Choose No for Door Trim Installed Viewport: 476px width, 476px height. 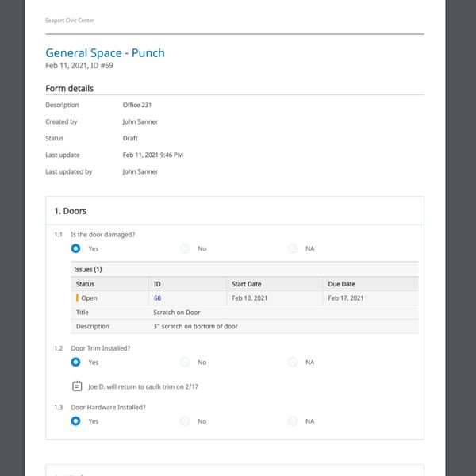coord(185,362)
